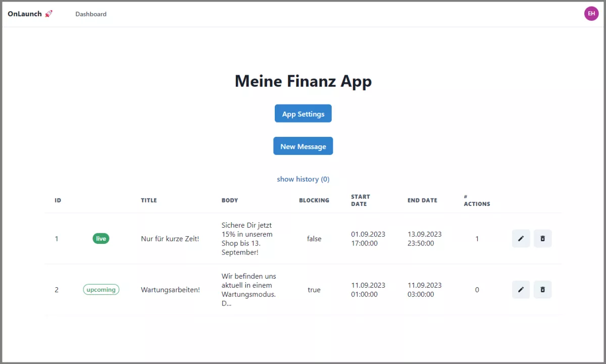Click the START DATE column header
Screen dimensions: 606x364
click(x=361, y=200)
